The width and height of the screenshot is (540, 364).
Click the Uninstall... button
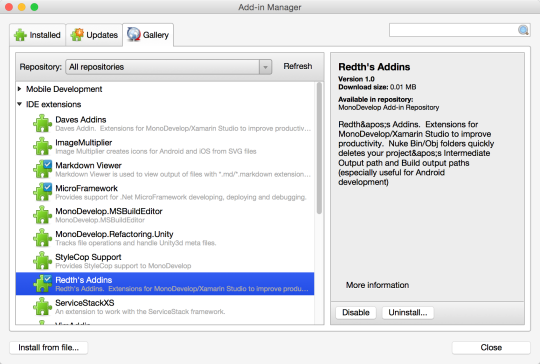408,312
